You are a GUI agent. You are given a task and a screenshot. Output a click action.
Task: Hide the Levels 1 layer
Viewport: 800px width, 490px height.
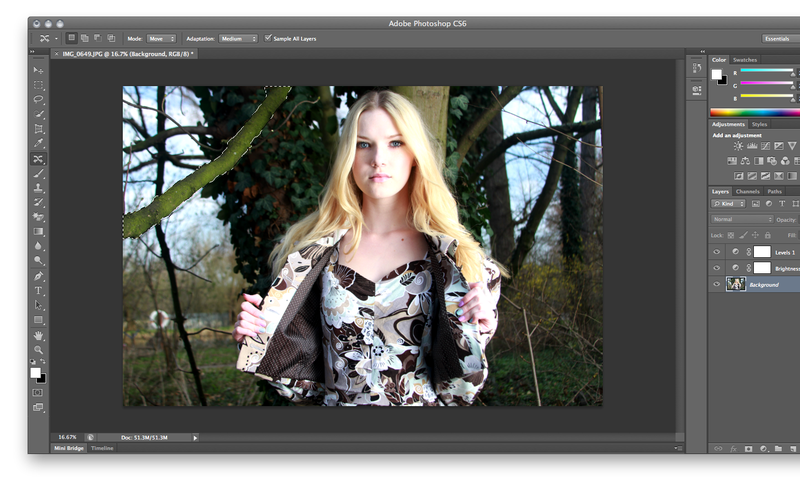(716, 252)
